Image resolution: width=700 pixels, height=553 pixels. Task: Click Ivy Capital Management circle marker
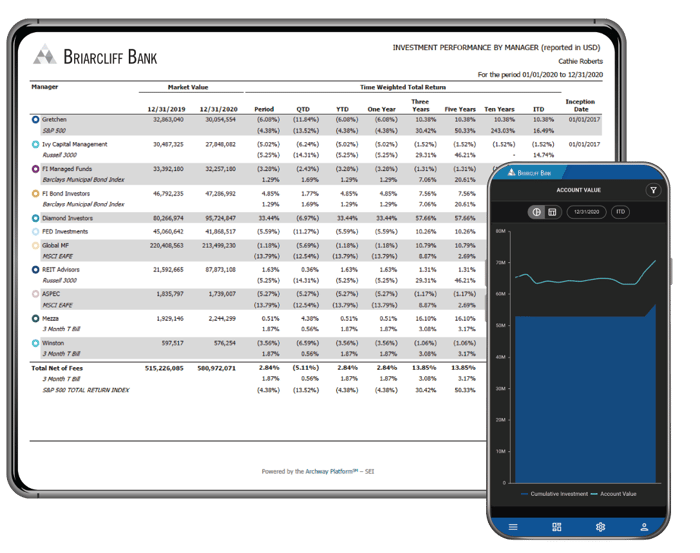(36, 144)
